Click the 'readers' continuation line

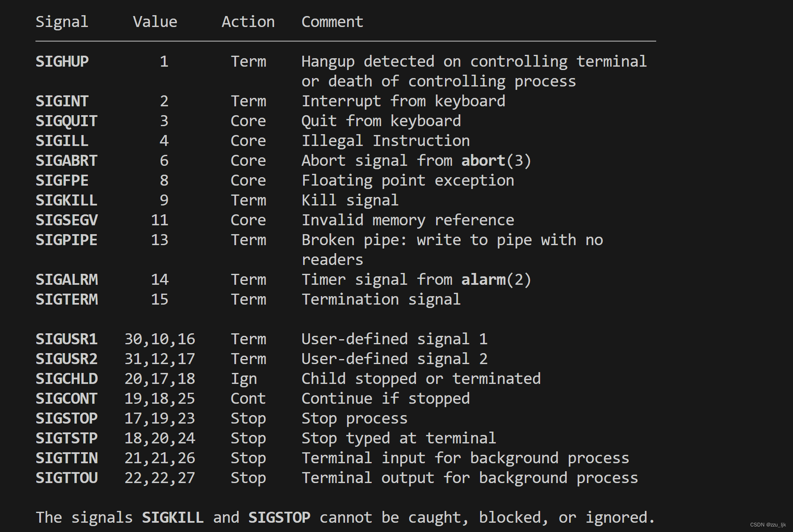click(332, 260)
